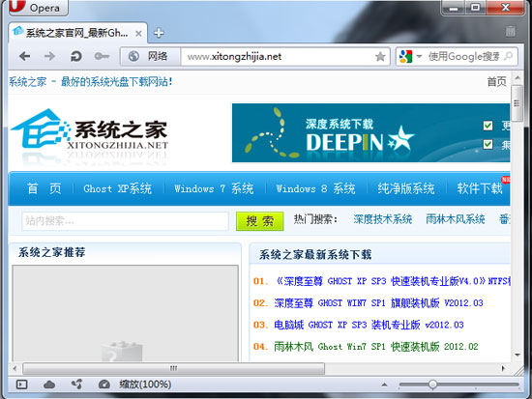Image resolution: width=532 pixels, height=399 pixels.
Task: Reload the current page
Action: (76, 56)
